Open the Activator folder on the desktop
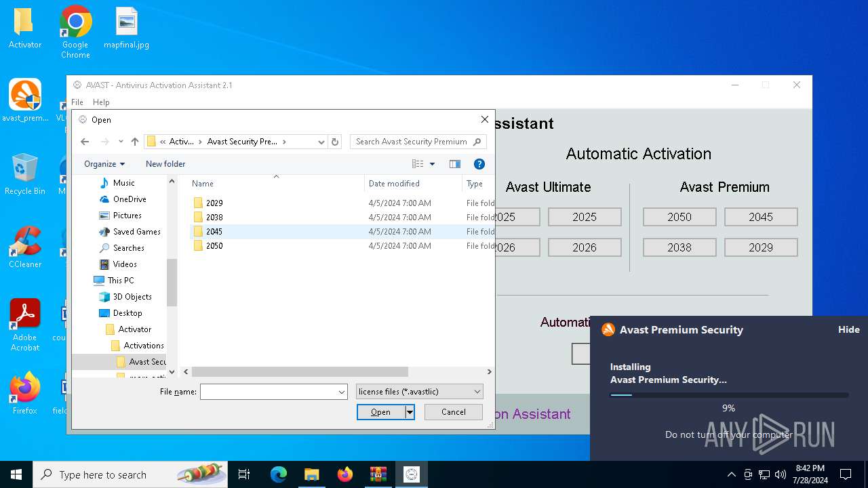868x488 pixels. (24, 28)
